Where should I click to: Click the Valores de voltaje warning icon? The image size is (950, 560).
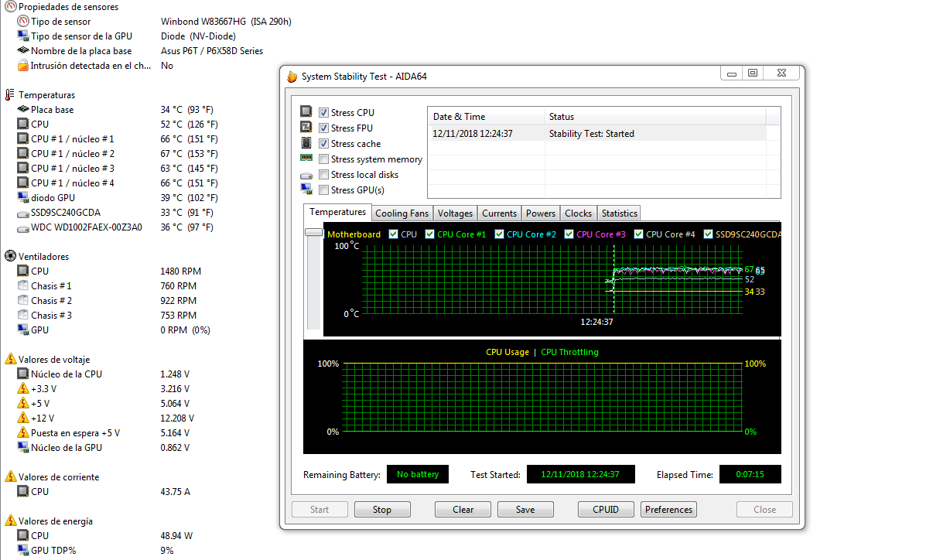click(10, 360)
